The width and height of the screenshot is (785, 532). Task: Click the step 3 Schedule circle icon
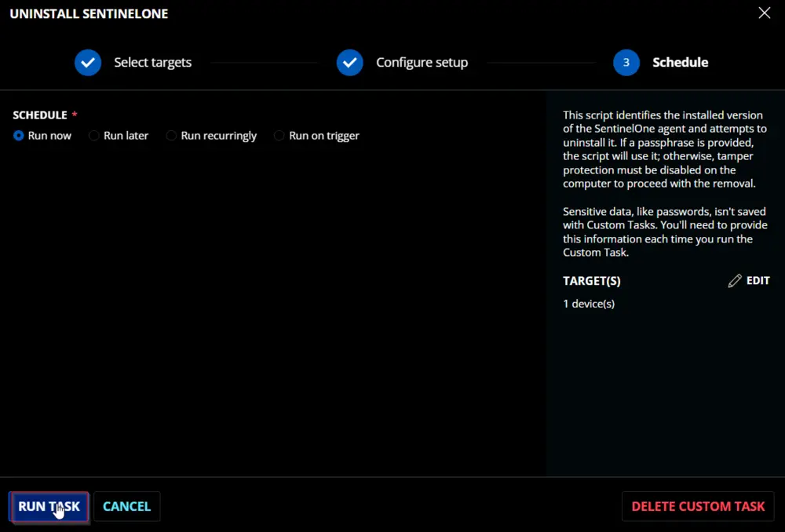626,63
